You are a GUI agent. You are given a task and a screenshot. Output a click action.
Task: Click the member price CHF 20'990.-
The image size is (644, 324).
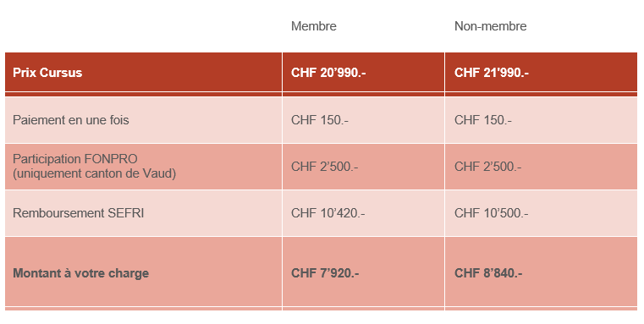click(x=328, y=73)
